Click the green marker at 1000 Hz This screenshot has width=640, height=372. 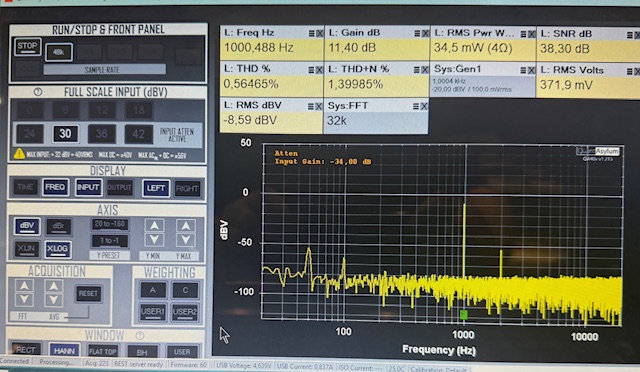tap(463, 314)
